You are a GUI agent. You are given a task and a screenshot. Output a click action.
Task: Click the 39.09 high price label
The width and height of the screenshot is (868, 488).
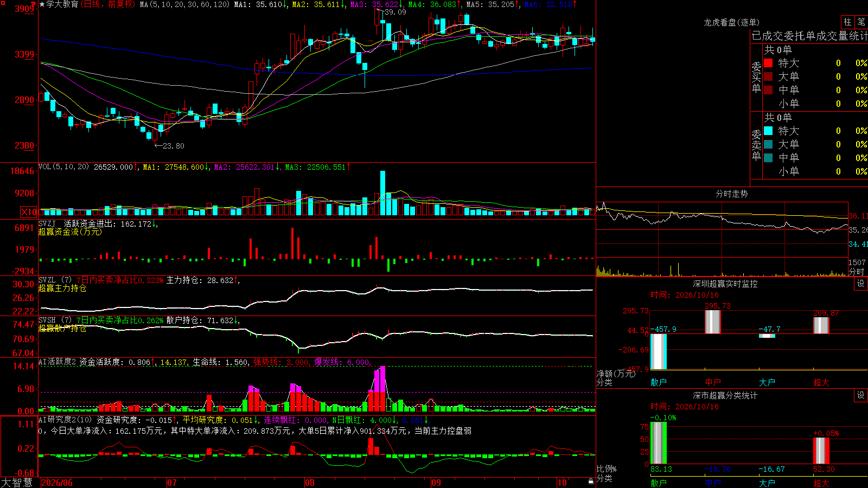click(x=395, y=12)
